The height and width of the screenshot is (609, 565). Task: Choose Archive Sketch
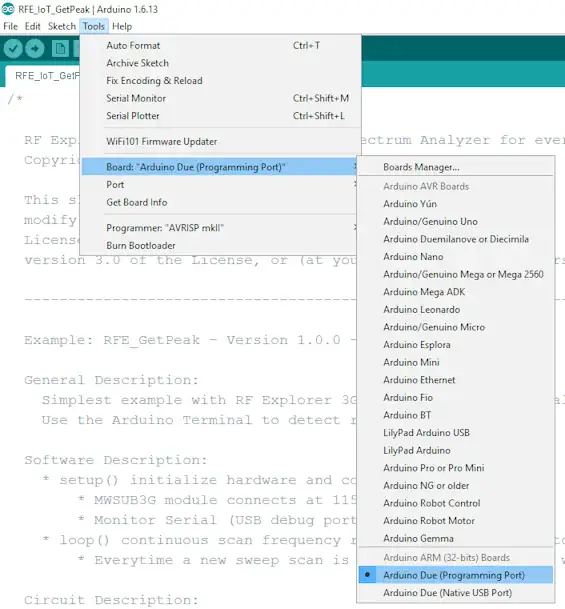pyautogui.click(x=221, y=63)
